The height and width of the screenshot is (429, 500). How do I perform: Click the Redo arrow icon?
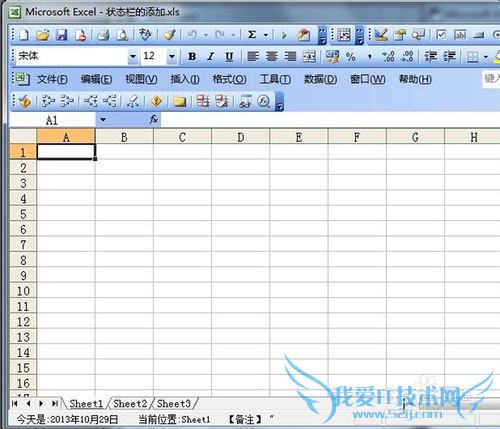[x=220, y=35]
